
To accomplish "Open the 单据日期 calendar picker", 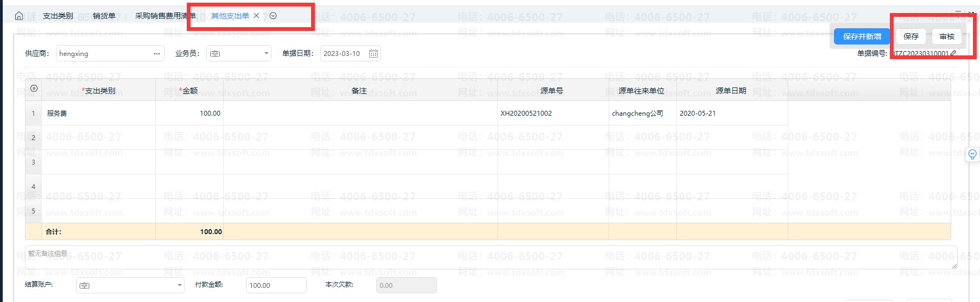I will coord(374,53).
